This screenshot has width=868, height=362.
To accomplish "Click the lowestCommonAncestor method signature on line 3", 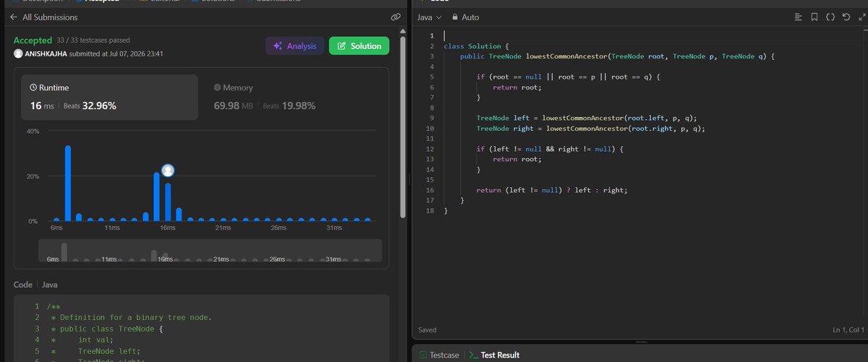I will click(x=617, y=56).
